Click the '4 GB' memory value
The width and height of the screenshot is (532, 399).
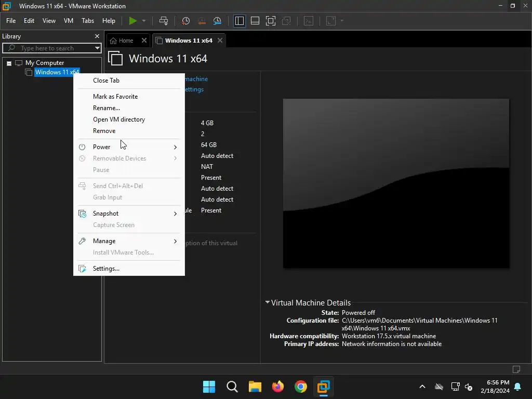pos(207,123)
